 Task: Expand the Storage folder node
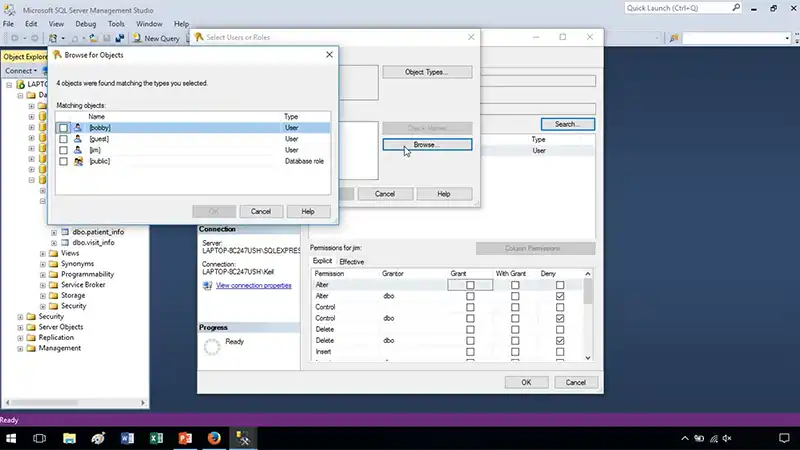pos(43,296)
